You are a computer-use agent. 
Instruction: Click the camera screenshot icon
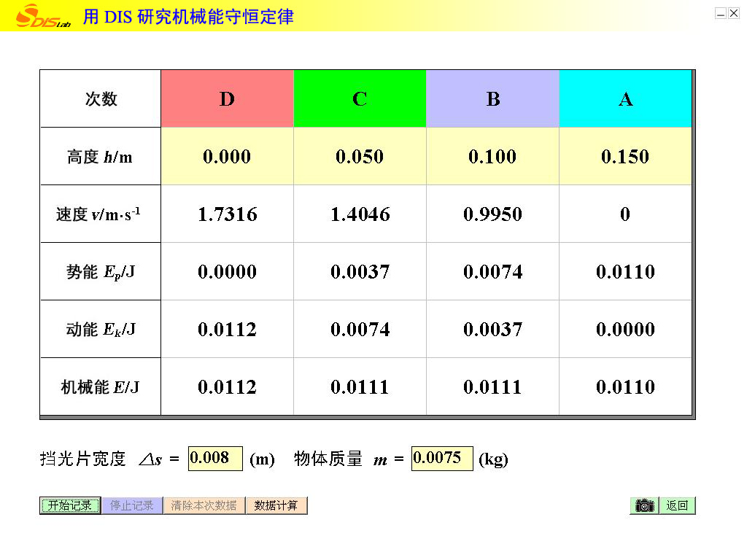644,505
